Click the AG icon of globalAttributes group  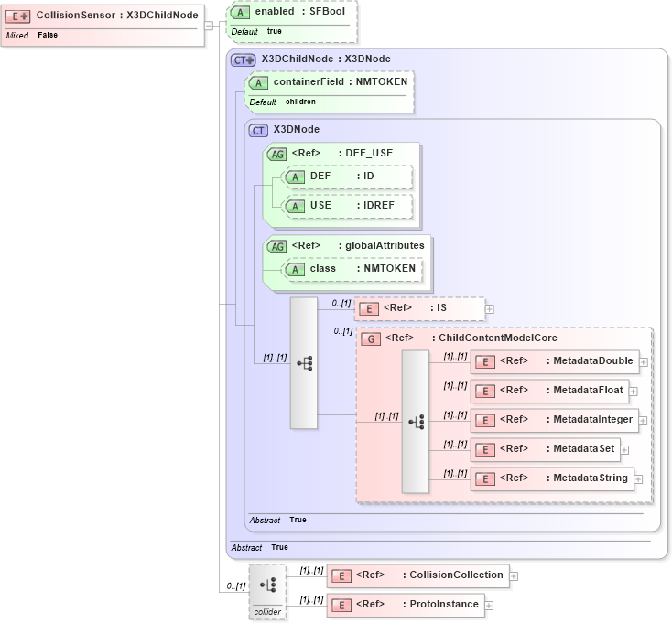coord(276,247)
